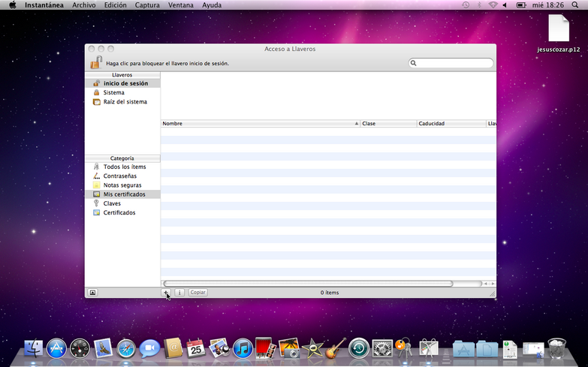
Task: Click the battery menu bar icon
Action: click(521, 5)
